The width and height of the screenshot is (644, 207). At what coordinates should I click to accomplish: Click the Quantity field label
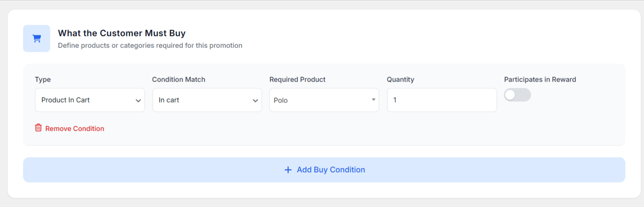[x=400, y=79]
